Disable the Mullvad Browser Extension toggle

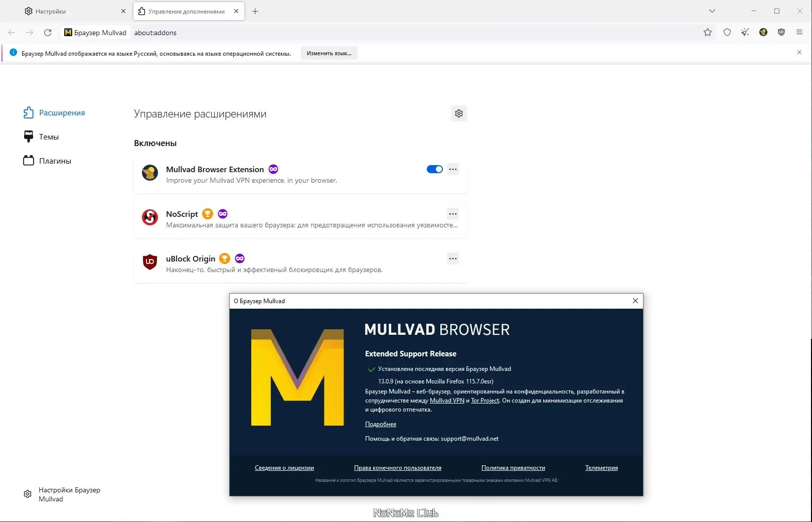[x=435, y=169]
